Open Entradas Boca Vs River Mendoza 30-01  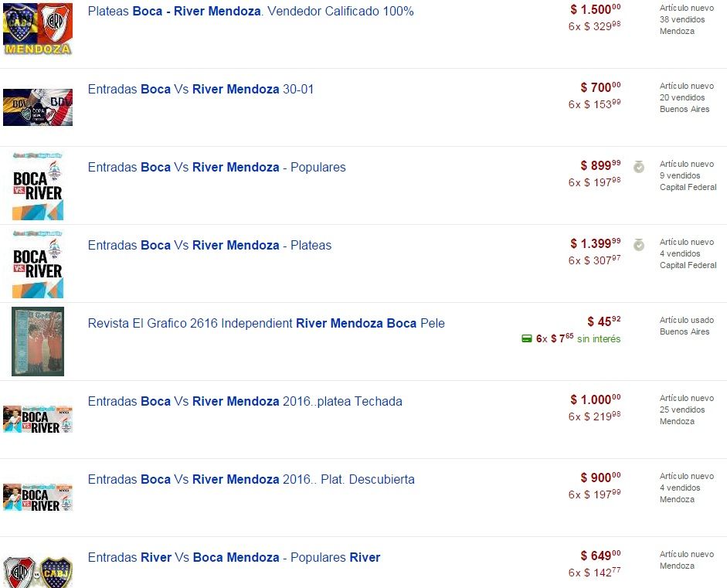coord(201,90)
